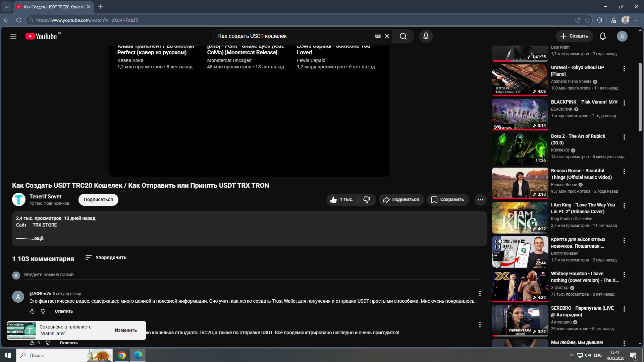Open the BLACKPINK Pink Venom thumbnail
The image size is (644, 362).
tap(520, 115)
